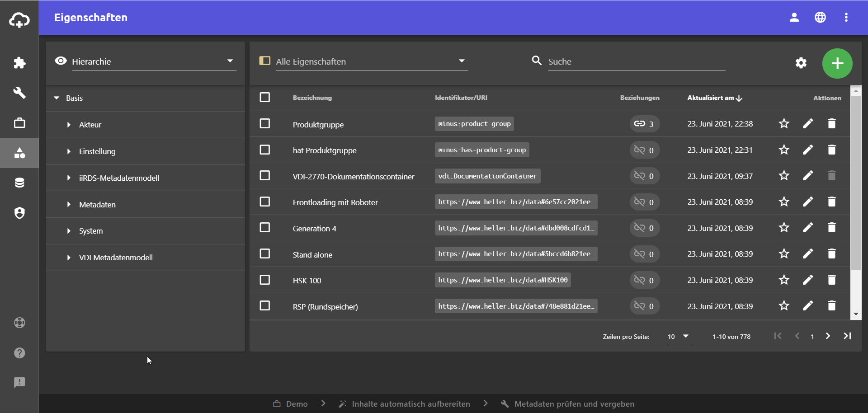Check the HSK 100 row checkbox
Screen dimensions: 868x413
tap(265, 280)
